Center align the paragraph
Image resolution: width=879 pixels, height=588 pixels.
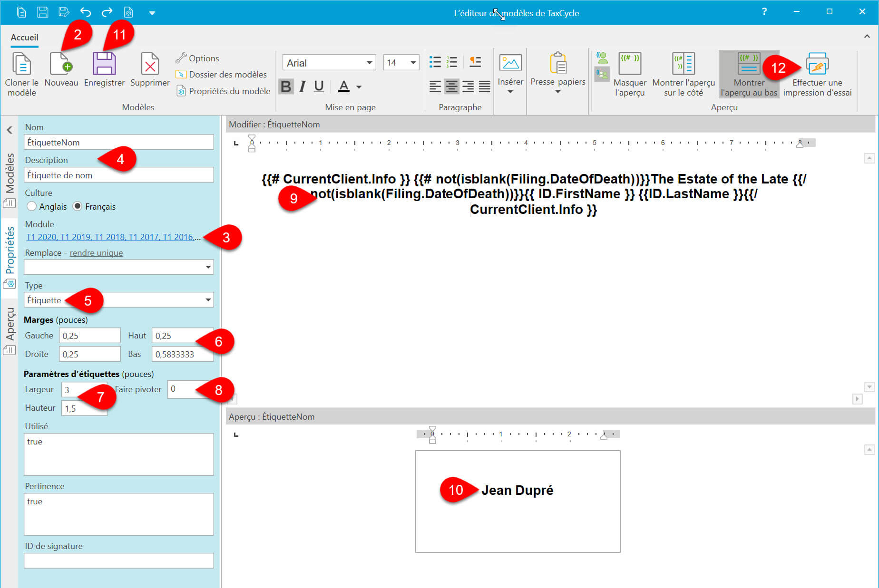tap(451, 87)
